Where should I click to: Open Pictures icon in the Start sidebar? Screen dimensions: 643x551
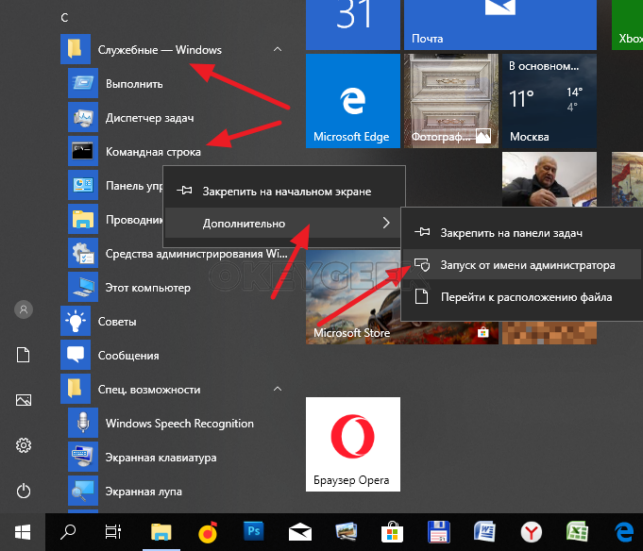pos(23,400)
